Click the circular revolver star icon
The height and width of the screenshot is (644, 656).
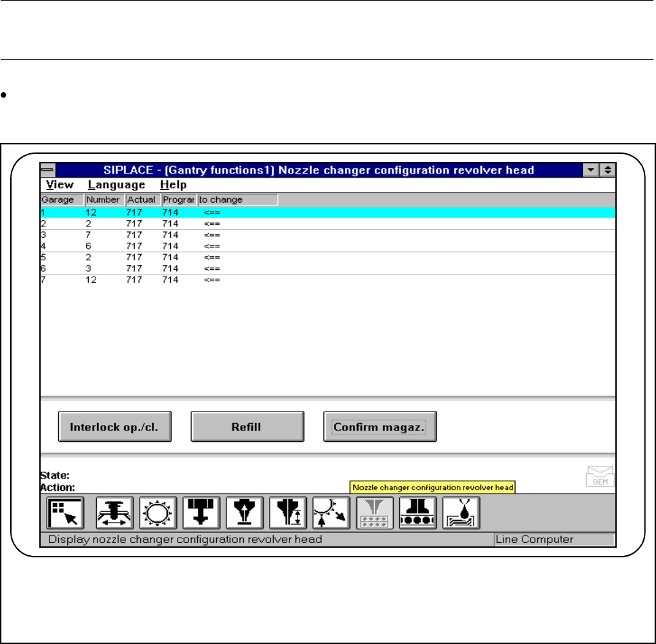point(158,513)
